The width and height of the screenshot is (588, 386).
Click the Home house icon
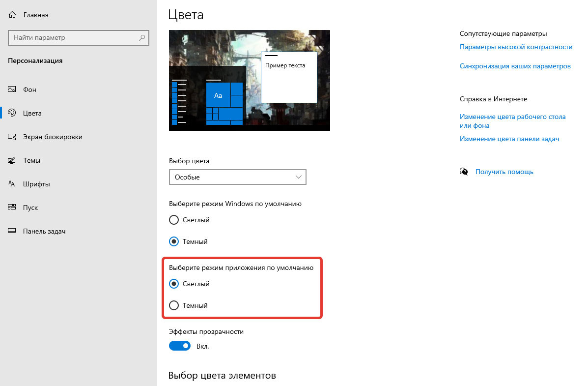(12, 15)
